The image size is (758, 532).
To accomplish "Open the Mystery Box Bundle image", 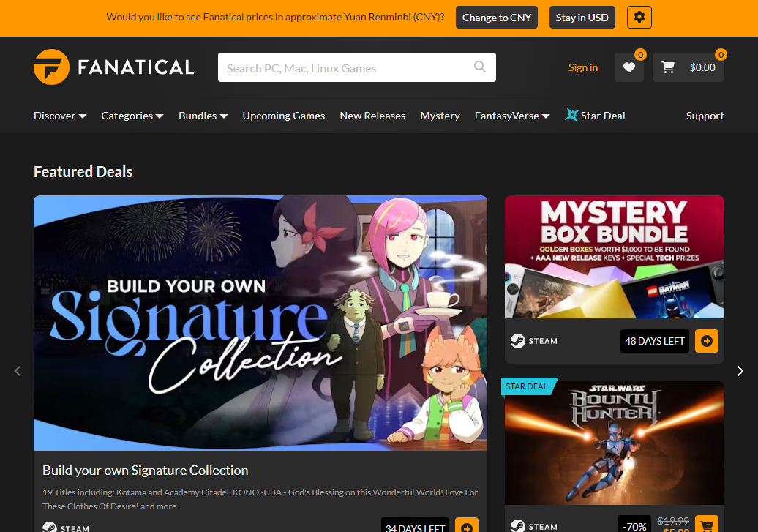I will tap(615, 257).
